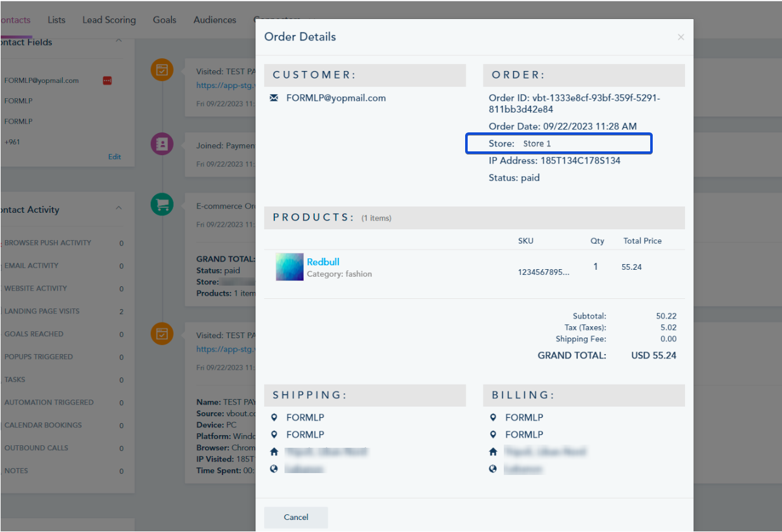Click the shipping address home icon
Screen dimensions: 782x532
(274, 452)
